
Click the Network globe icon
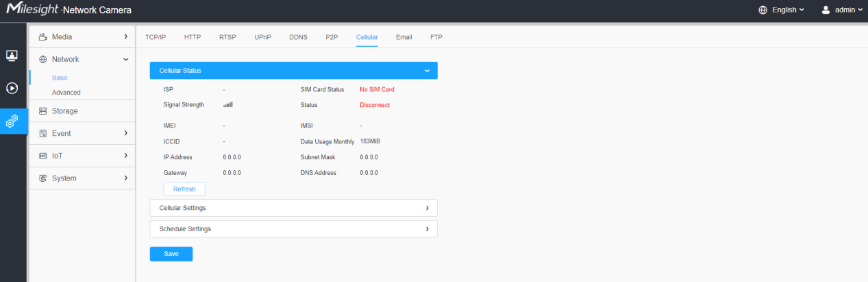click(42, 59)
